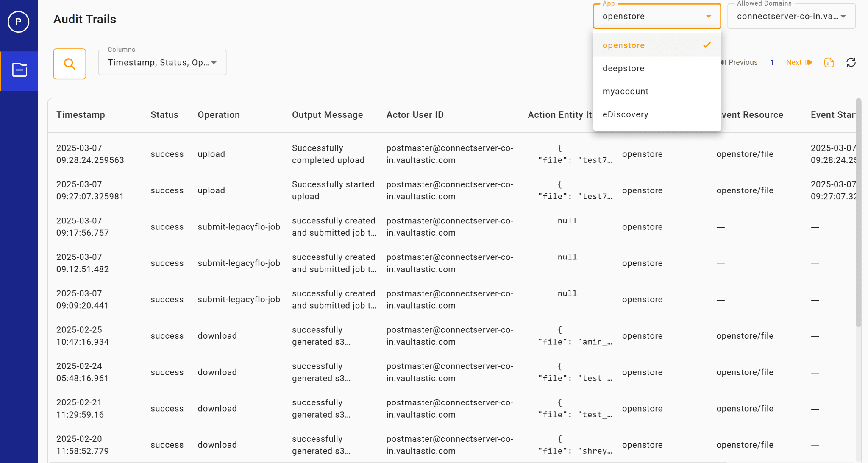Click the Actor User ID column header
The width and height of the screenshot is (868, 463).
pyautogui.click(x=415, y=115)
